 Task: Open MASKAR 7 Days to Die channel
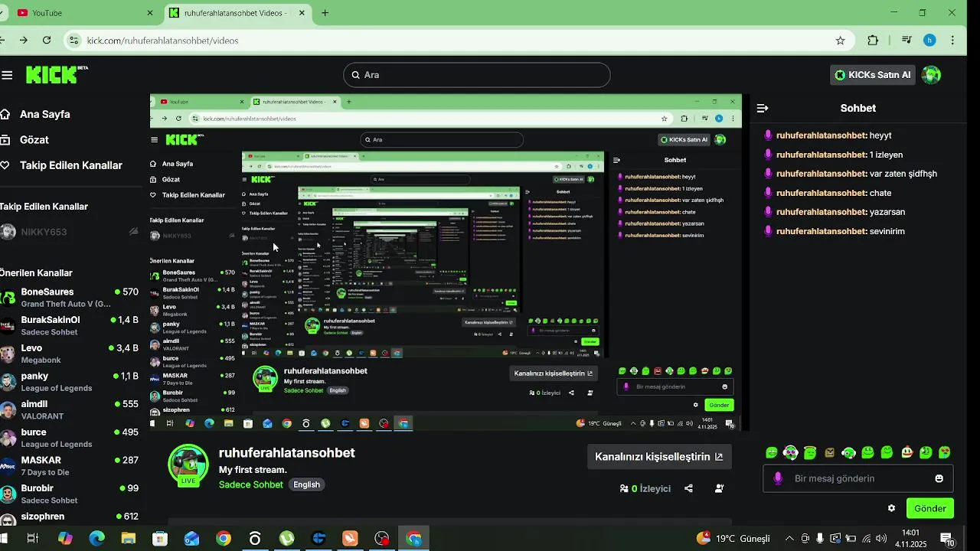coord(70,465)
